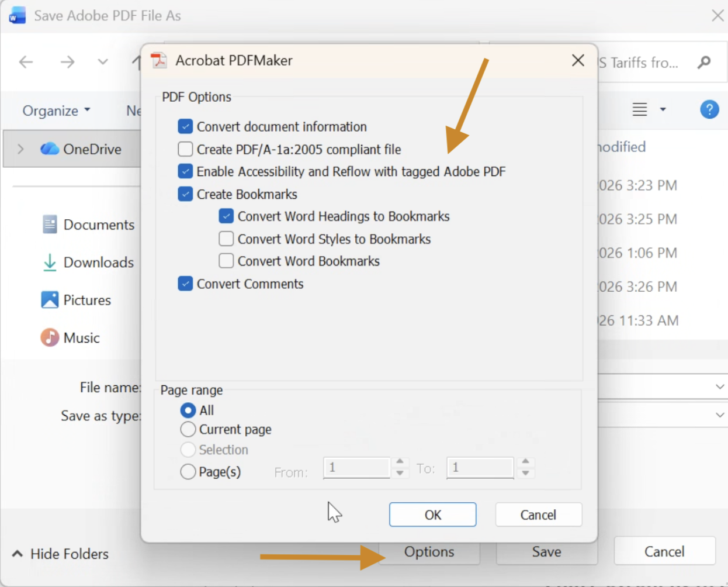Click the search magnifier icon
The width and height of the screenshot is (728, 587).
(x=705, y=62)
